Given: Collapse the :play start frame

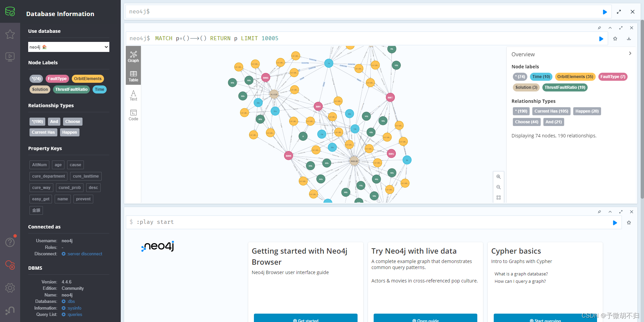Looking at the screenshot, I should coord(610,212).
